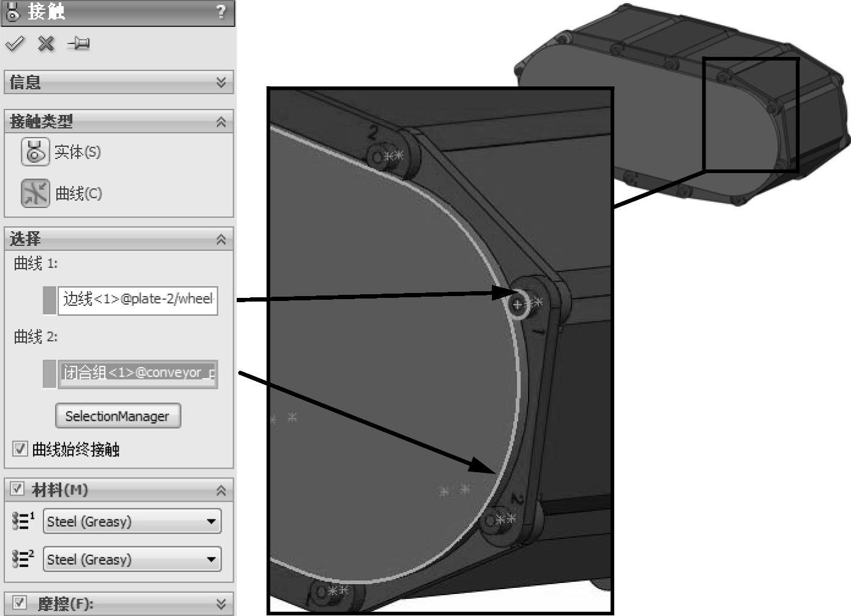The height and width of the screenshot is (616, 851).
Task: Expand the 信息 section
Action: pos(221,83)
